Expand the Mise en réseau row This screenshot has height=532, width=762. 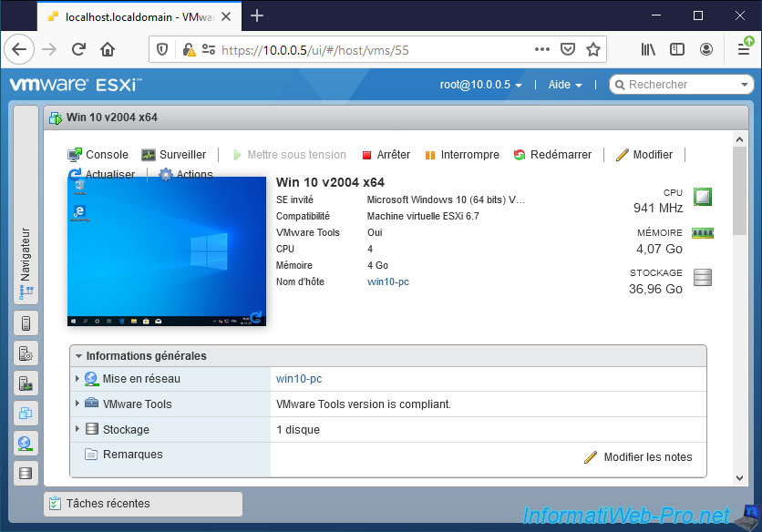tap(77, 378)
